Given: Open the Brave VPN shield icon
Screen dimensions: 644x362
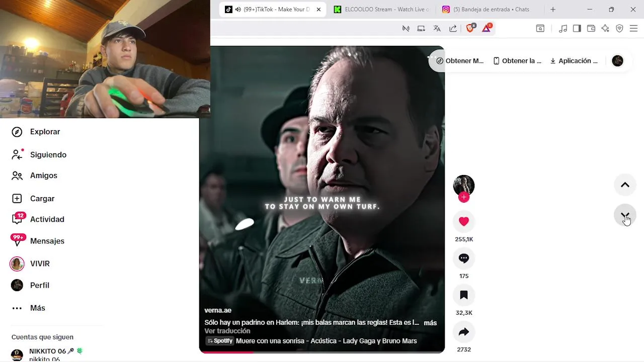Looking at the screenshot, I should 619,29.
